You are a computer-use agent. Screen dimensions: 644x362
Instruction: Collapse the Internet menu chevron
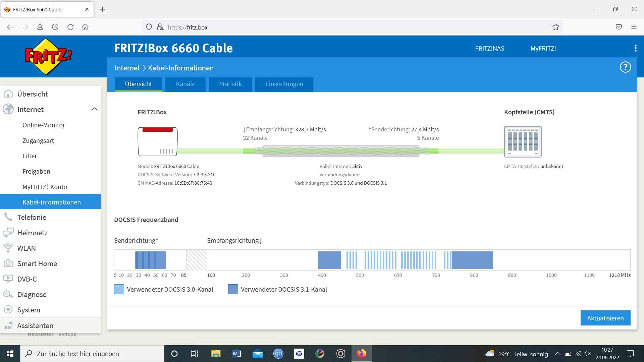click(x=94, y=109)
